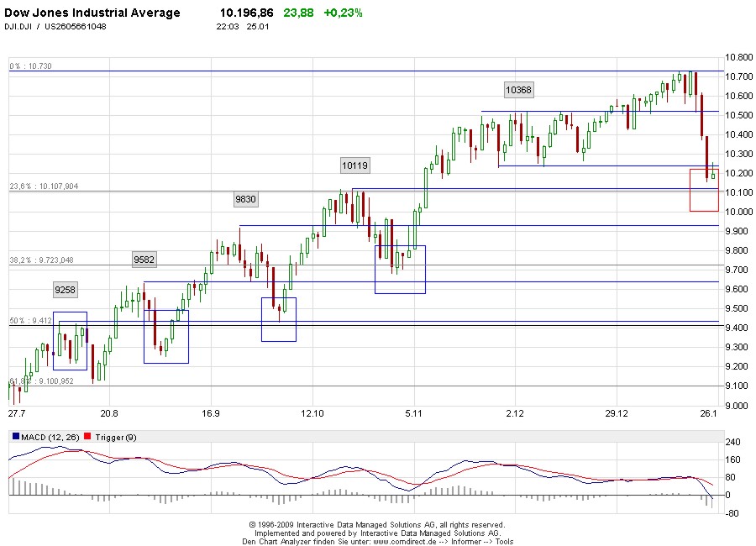Click the 10368 resistance level label
Screen dimensions: 756x546
point(517,89)
